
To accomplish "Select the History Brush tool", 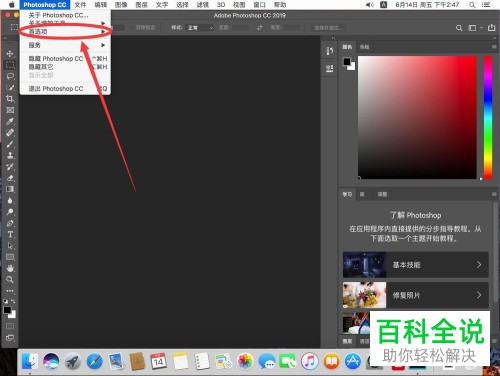I will pyautogui.click(x=10, y=167).
